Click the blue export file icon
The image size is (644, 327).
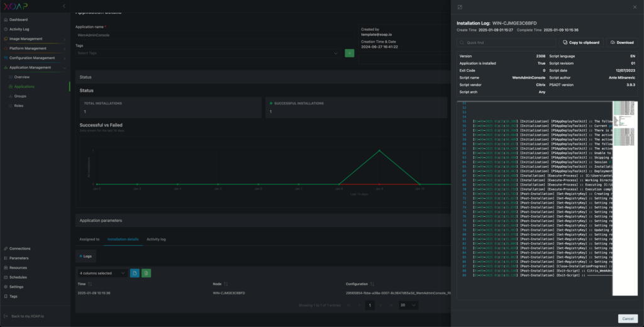(x=135, y=273)
